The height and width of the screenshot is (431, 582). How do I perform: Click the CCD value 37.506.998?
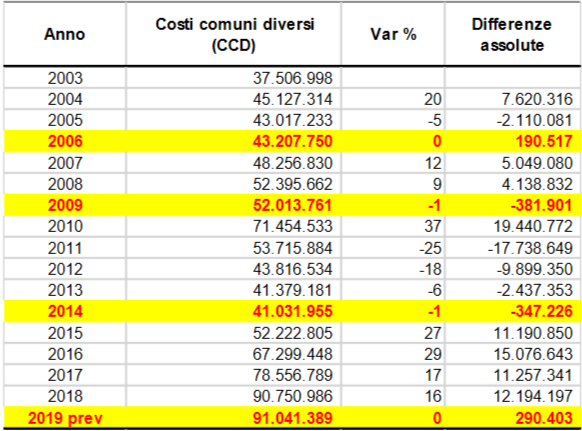point(292,78)
